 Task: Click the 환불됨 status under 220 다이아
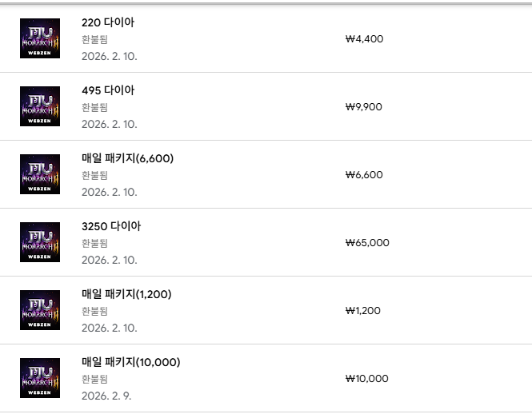(x=94, y=39)
